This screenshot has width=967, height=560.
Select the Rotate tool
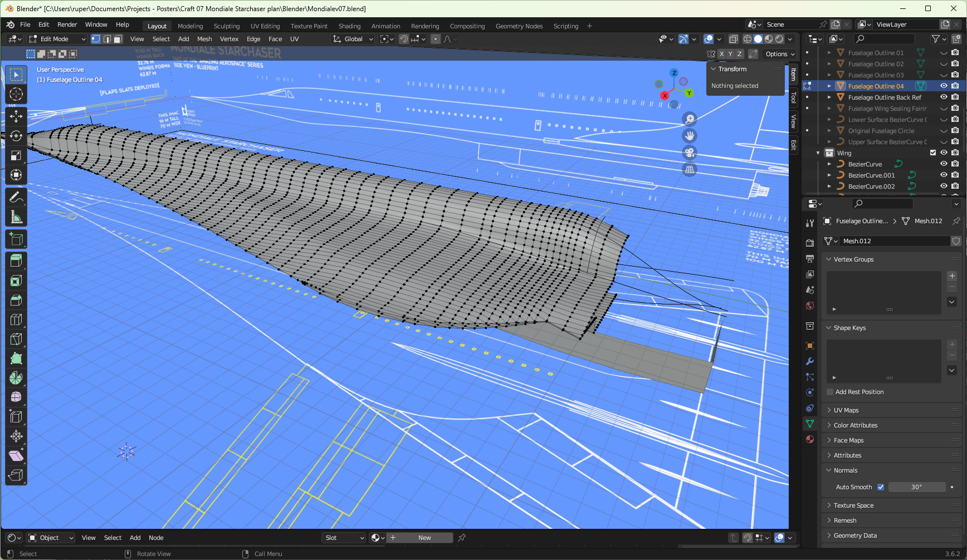click(x=16, y=136)
